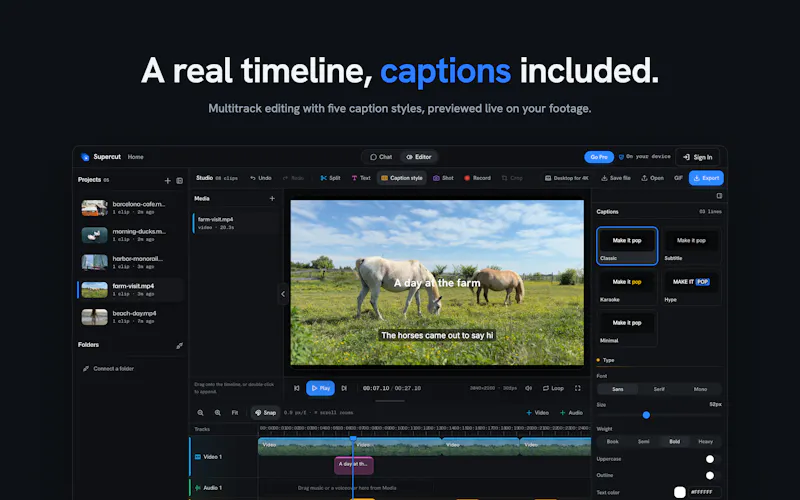The height and width of the screenshot is (500, 800).
Task: Fit timeline to view
Action: [x=235, y=413]
